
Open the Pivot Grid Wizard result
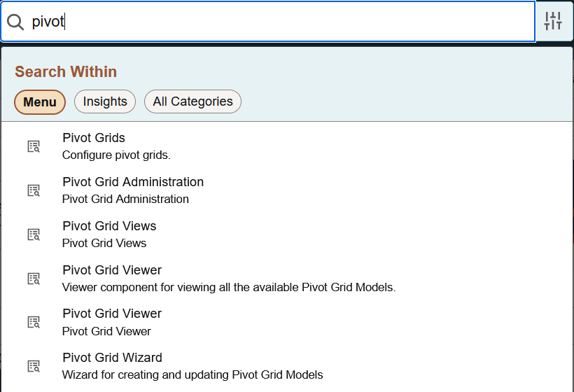click(x=112, y=358)
